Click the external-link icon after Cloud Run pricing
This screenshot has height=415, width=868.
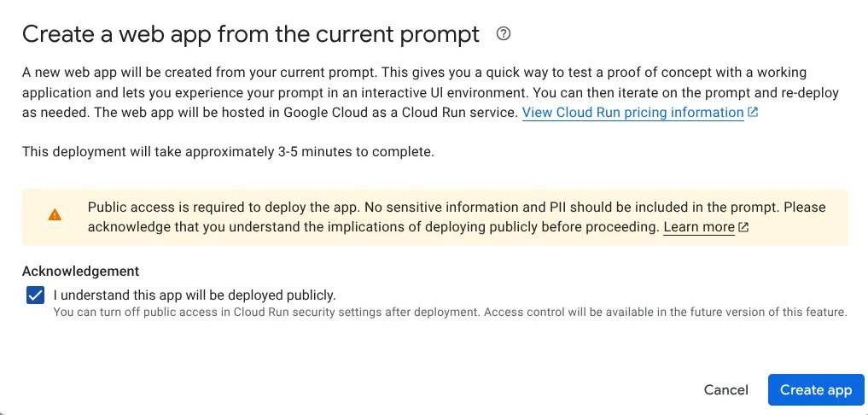[x=753, y=113]
